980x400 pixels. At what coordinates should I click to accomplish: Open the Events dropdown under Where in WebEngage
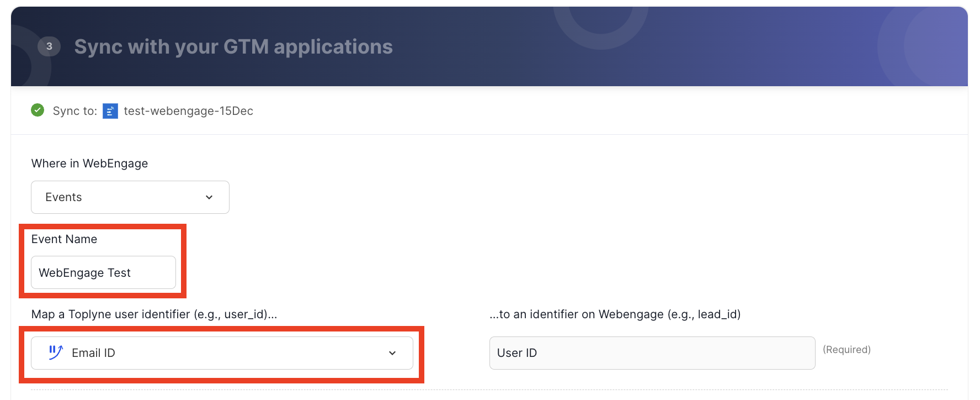130,197
